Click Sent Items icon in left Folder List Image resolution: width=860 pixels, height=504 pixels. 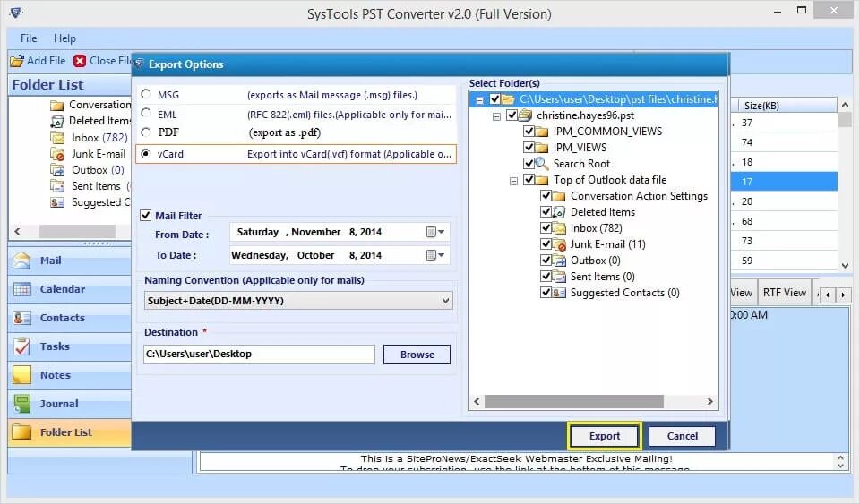click(57, 186)
